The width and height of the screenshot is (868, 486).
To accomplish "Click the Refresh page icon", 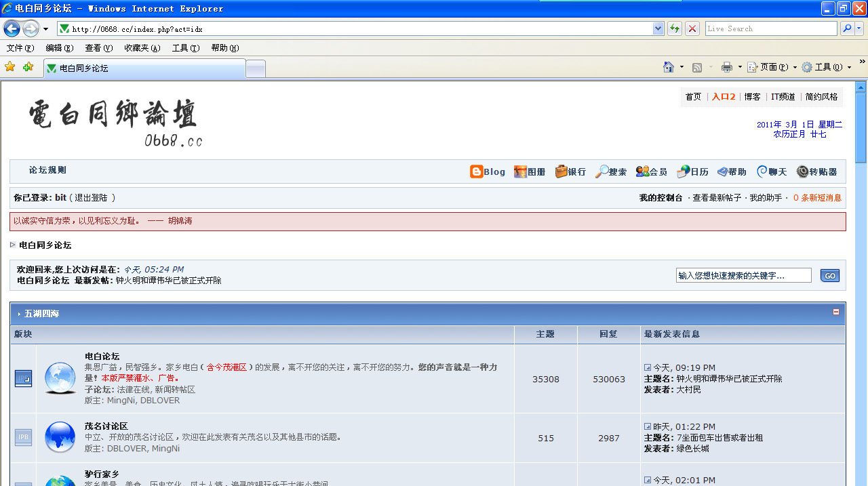I will (x=675, y=28).
